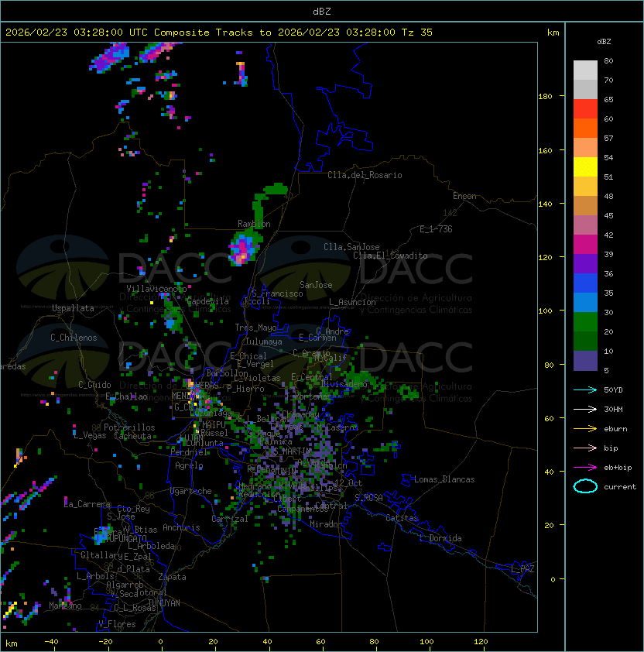Image resolution: width=644 pixels, height=652 pixels.
Task: Click the Potrerillos map label
Action: click(x=129, y=427)
